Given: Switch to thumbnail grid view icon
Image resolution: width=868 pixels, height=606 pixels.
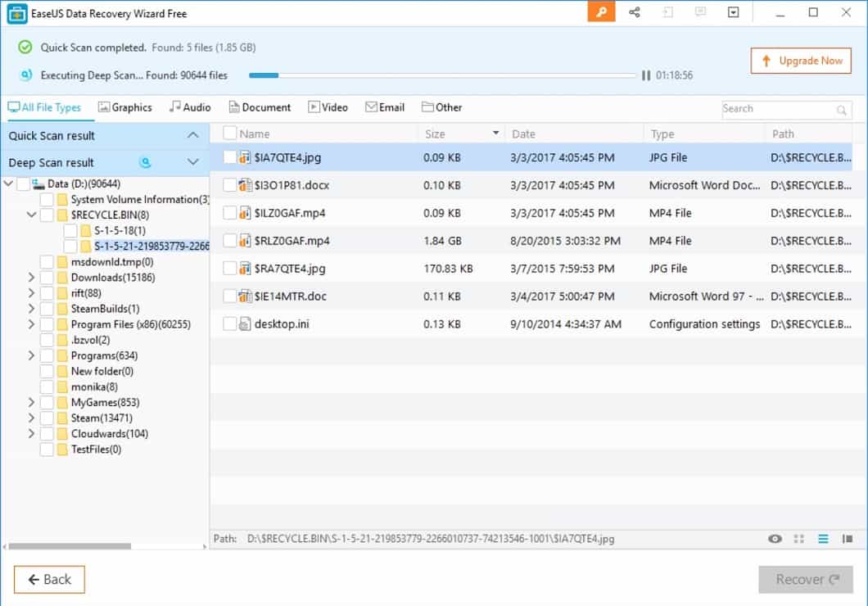Looking at the screenshot, I should click(798, 539).
